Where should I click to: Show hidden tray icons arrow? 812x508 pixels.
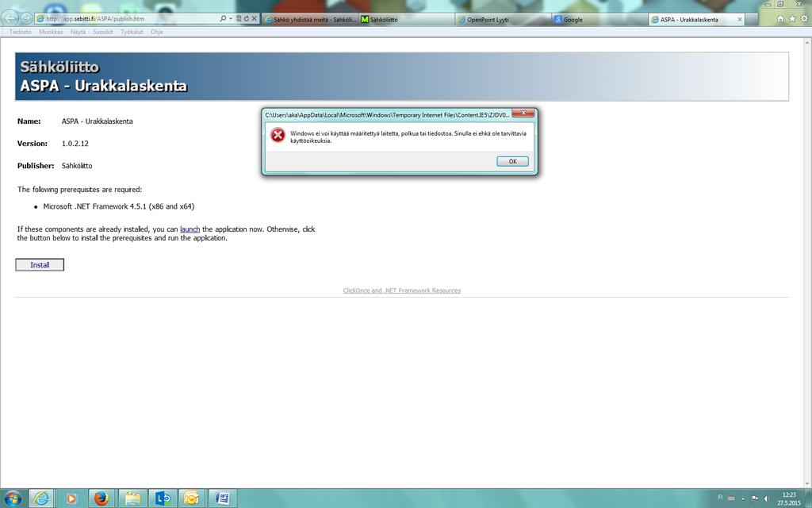pyautogui.click(x=744, y=498)
